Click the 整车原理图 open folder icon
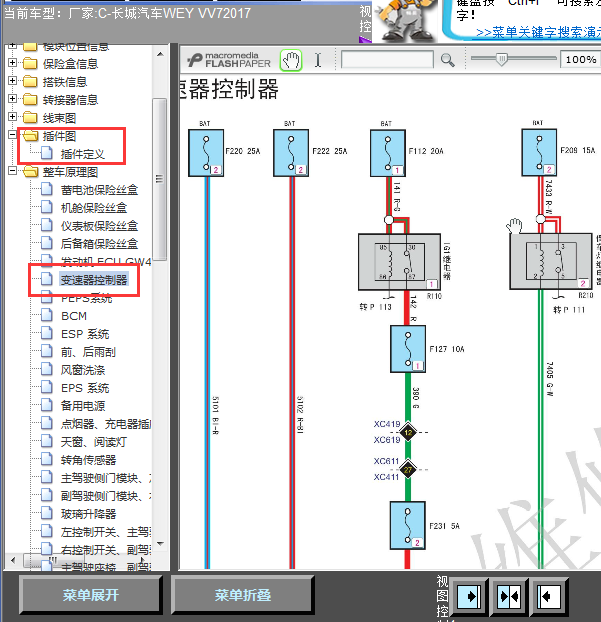 click(31, 171)
